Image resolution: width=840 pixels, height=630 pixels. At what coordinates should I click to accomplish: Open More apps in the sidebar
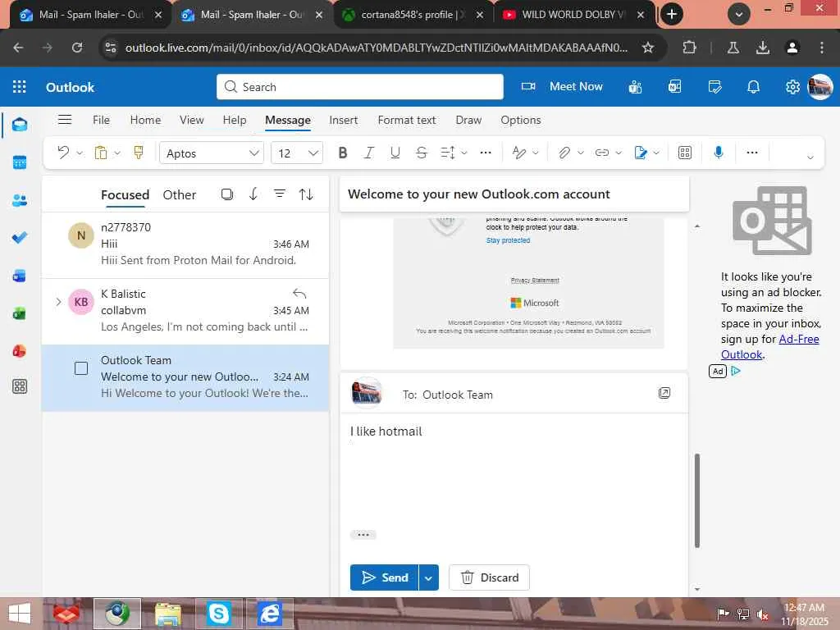pos(20,386)
